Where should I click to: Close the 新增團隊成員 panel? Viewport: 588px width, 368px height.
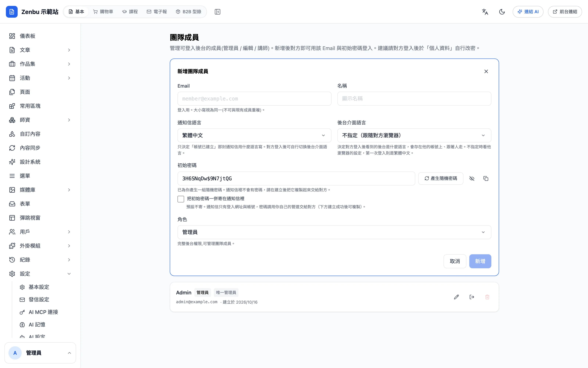pyautogui.click(x=486, y=71)
